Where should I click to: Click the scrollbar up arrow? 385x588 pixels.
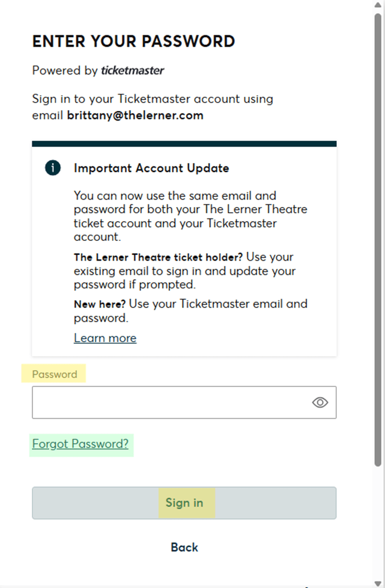pyautogui.click(x=378, y=5)
